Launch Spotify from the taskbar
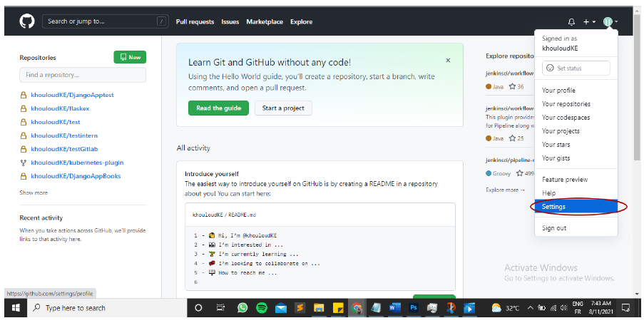Screen dimensions: 644x323 coord(262,308)
